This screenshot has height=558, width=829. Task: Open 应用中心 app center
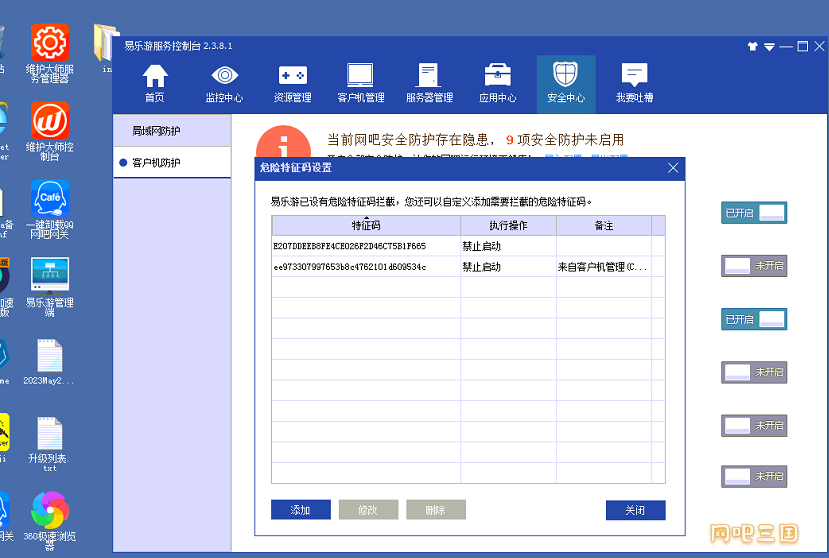click(x=498, y=84)
